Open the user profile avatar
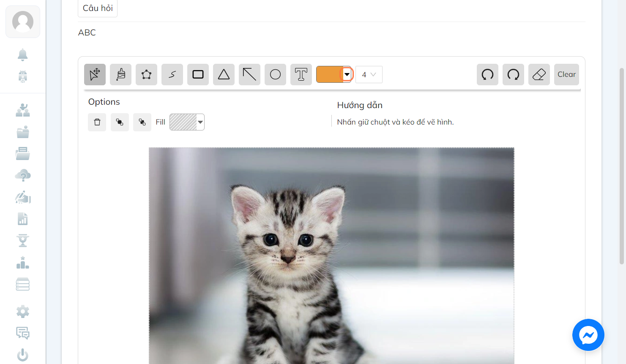 click(23, 22)
